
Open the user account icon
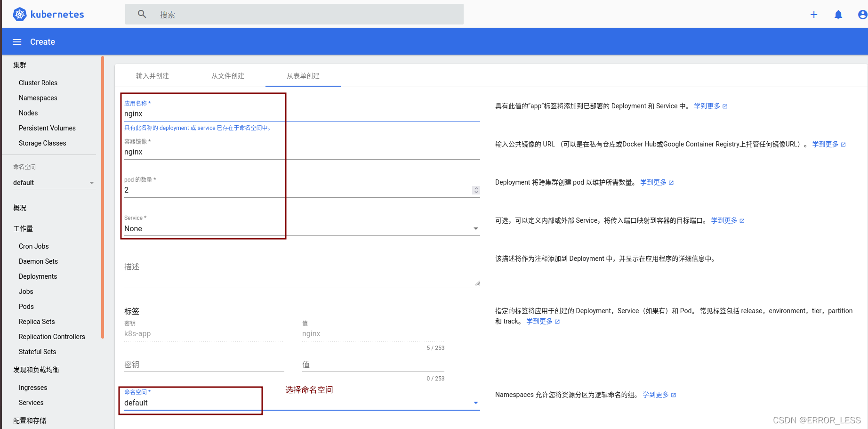pyautogui.click(x=862, y=15)
